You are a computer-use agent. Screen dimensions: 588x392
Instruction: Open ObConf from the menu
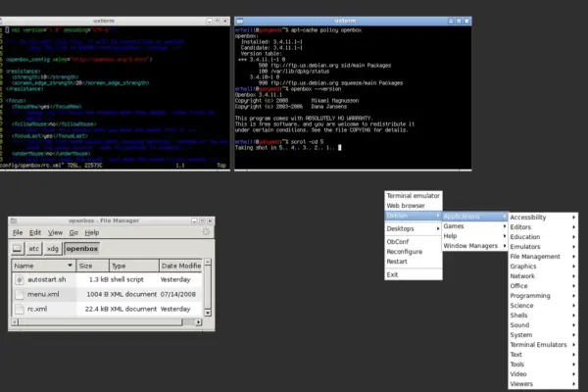(413, 242)
